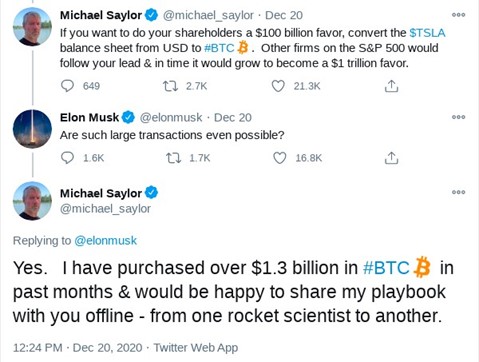Retweet Elon Musk's tweet with 1.7K retweets

173,158
